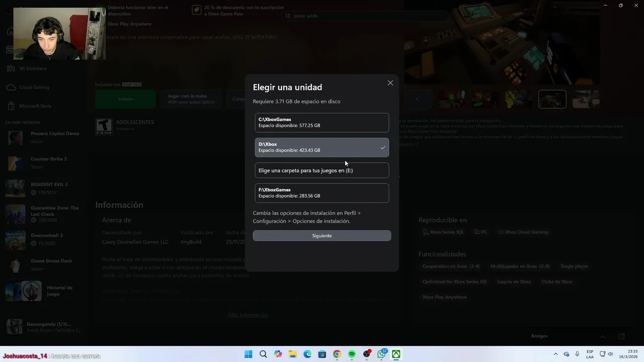Open RESIDENT EVIL 2 from recent list
644x362 pixels.
pos(44,188)
